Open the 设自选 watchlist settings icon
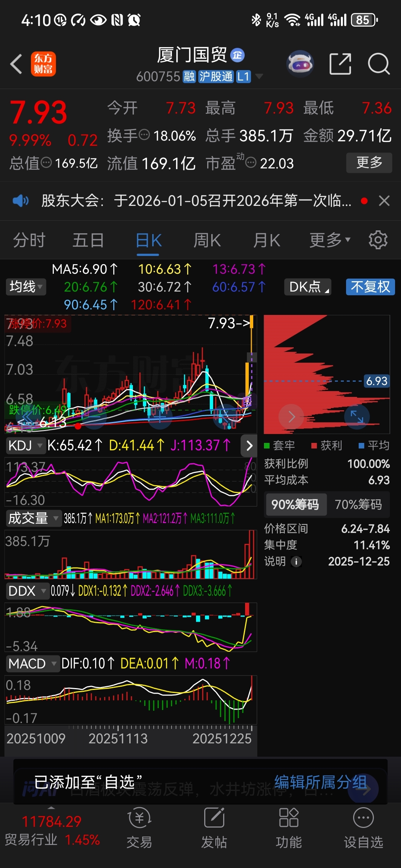The image size is (401, 868). pos(363,828)
